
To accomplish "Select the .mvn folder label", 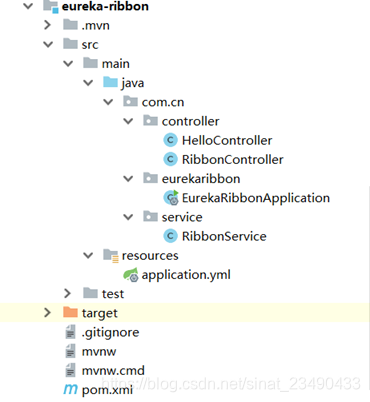I will (x=96, y=26).
